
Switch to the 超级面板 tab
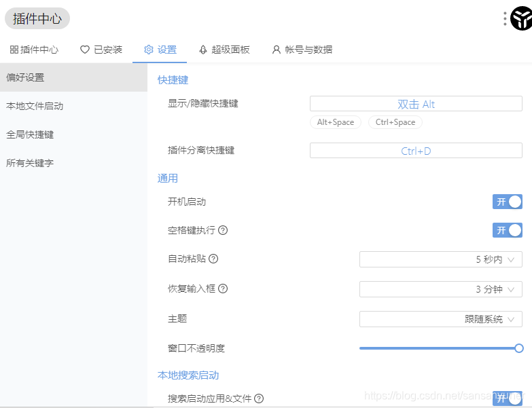(224, 50)
